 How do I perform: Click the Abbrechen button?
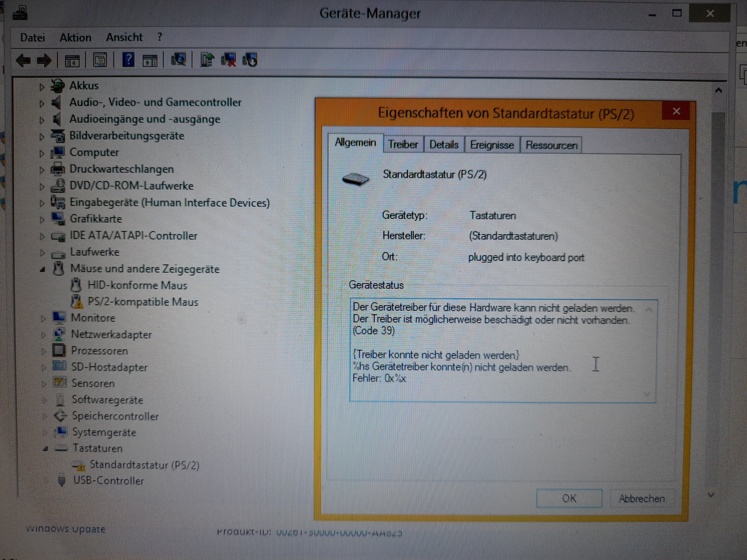641,498
